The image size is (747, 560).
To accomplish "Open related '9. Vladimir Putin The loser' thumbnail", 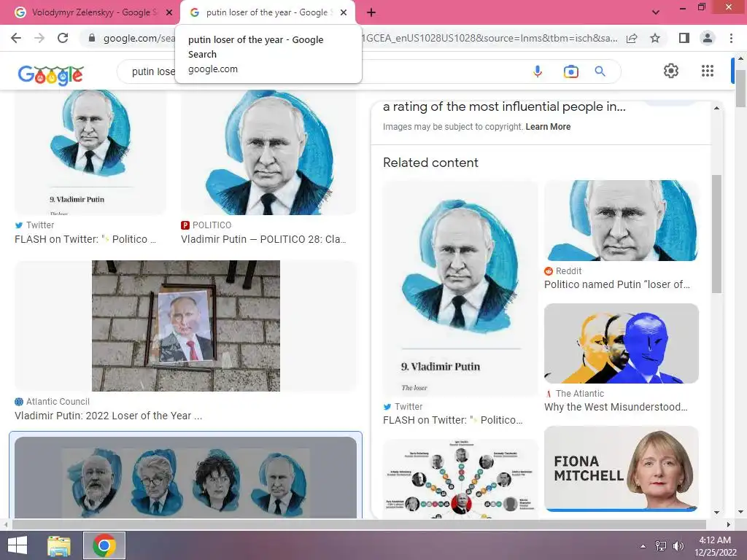I will click(x=460, y=288).
